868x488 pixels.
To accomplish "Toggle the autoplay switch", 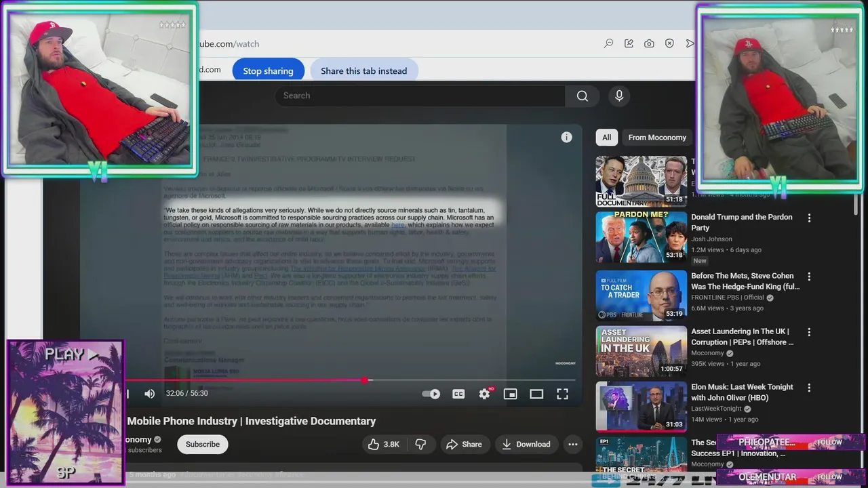I will pyautogui.click(x=431, y=394).
